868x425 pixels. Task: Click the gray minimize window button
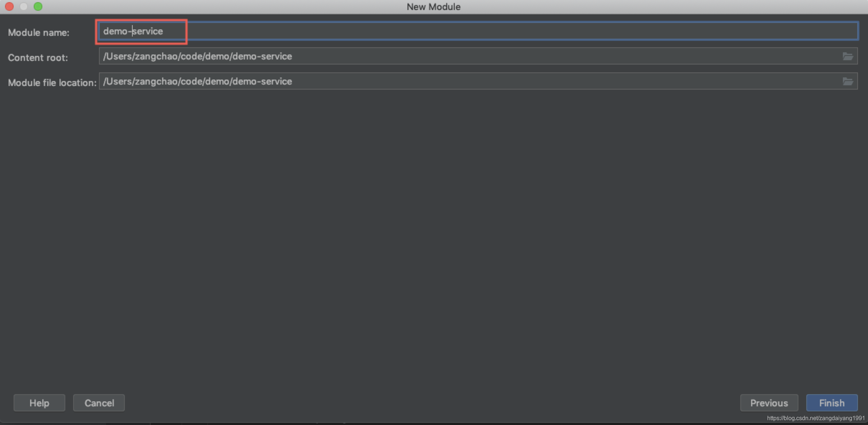[x=24, y=6]
